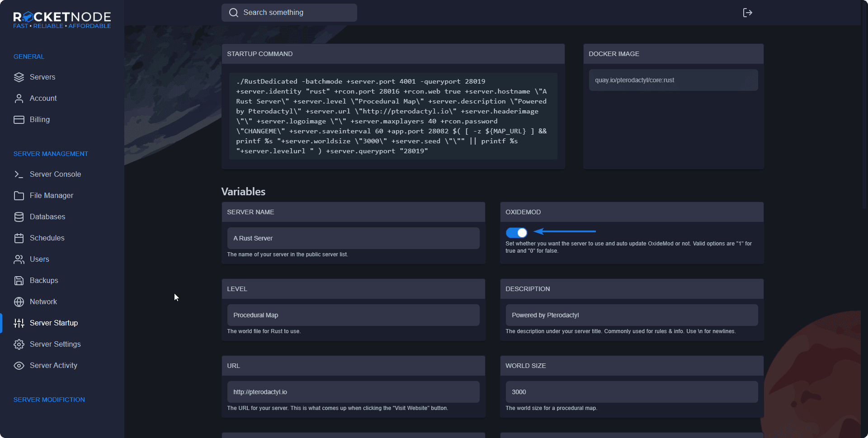Click the Server Activity eye icon
The image size is (868, 438).
[x=19, y=366]
